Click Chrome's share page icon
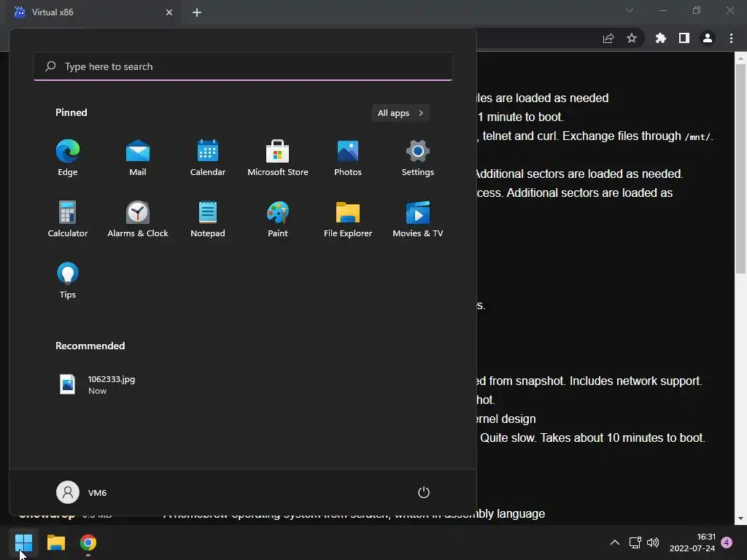Screen dimensions: 747x560 (608, 38)
